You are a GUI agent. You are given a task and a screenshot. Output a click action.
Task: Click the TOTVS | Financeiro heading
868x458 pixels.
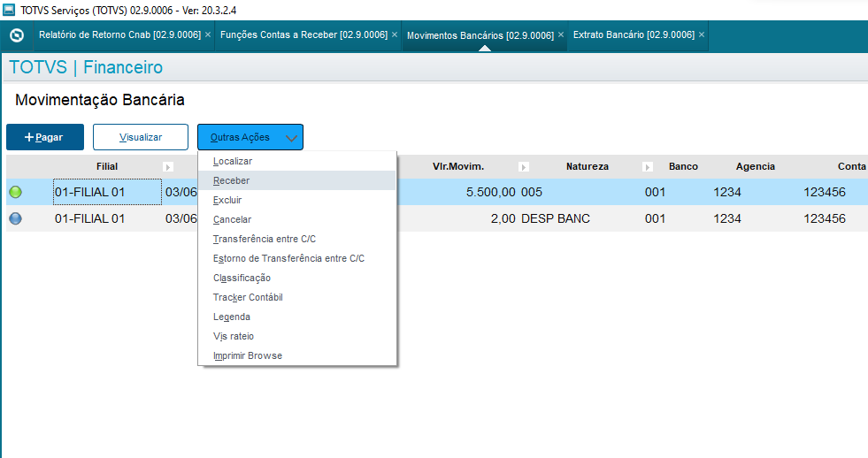coord(86,67)
